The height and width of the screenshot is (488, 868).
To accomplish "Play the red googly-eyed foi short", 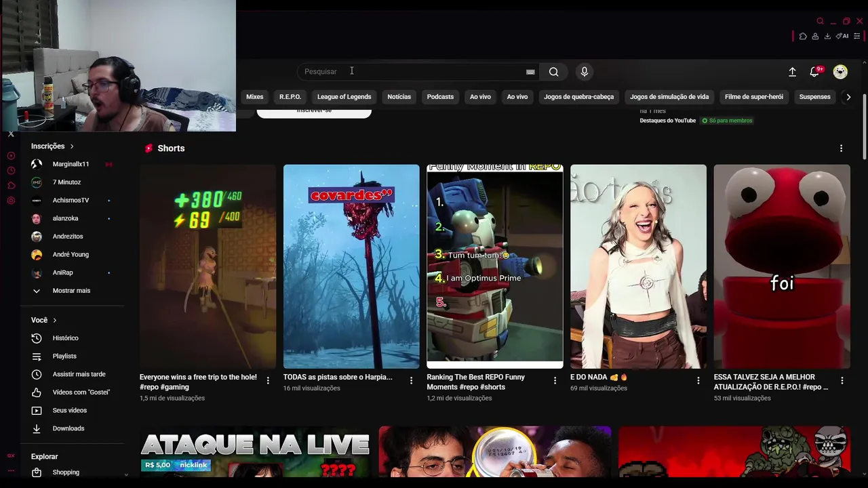I will pos(782,266).
